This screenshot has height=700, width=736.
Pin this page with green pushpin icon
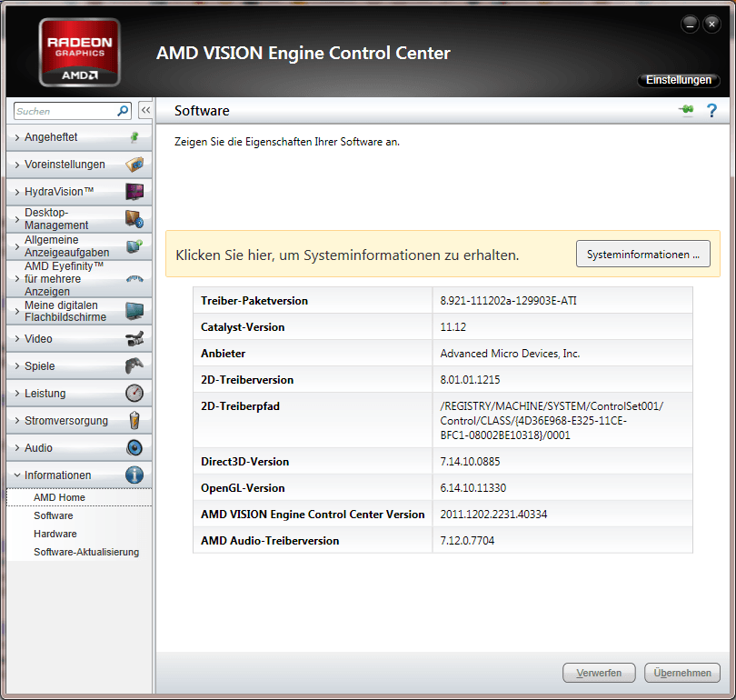point(686,109)
